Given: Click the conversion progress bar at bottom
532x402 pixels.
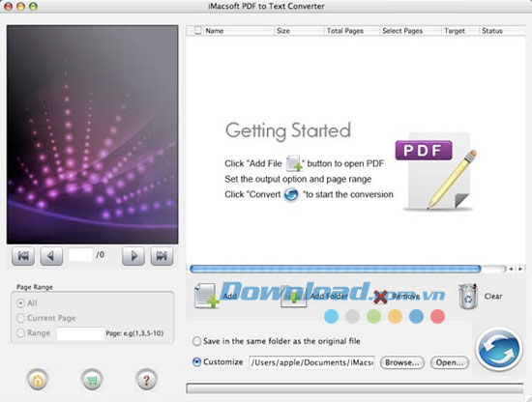Looking at the screenshot, I should tap(355, 388).
